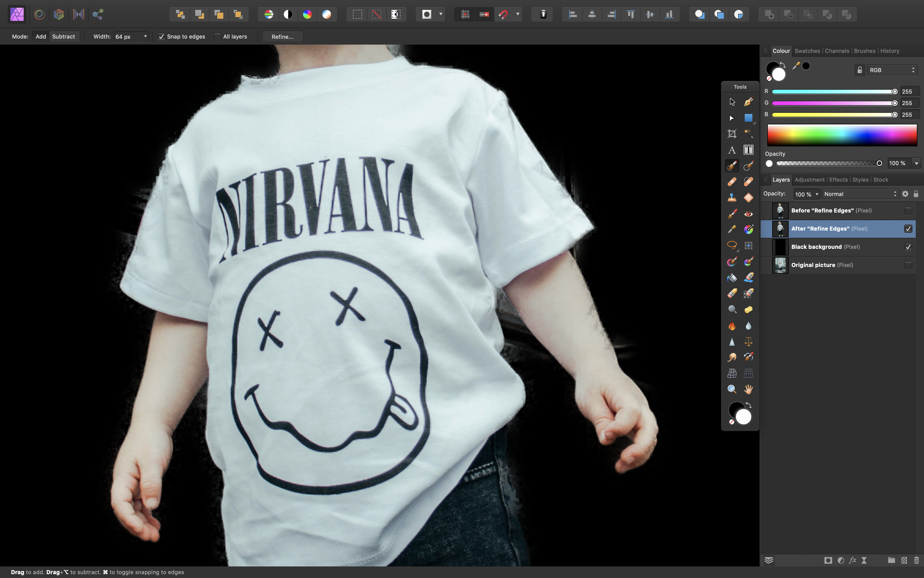Open the Styles panel tab
The image size is (924, 578).
coord(860,180)
